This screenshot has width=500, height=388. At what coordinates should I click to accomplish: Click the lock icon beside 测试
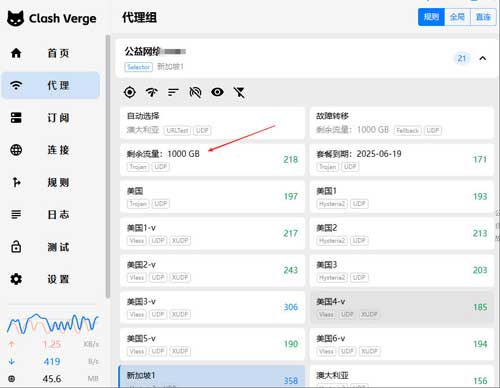click(x=16, y=247)
